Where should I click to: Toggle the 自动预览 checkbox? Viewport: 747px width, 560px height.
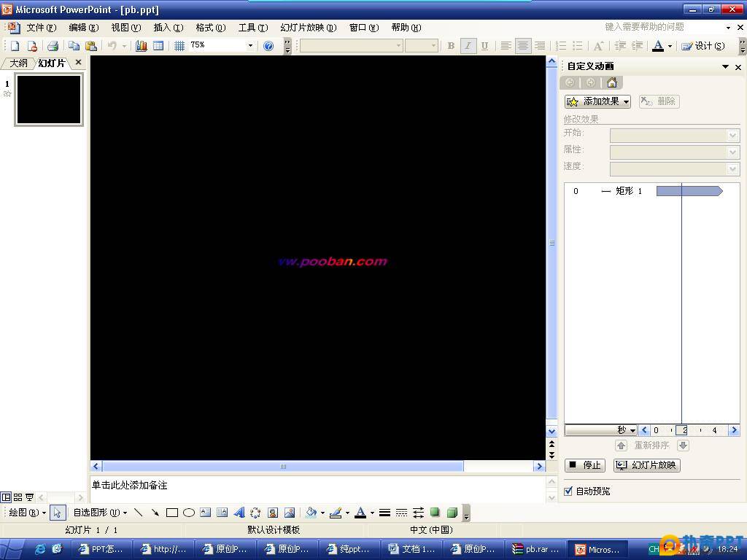[568, 491]
